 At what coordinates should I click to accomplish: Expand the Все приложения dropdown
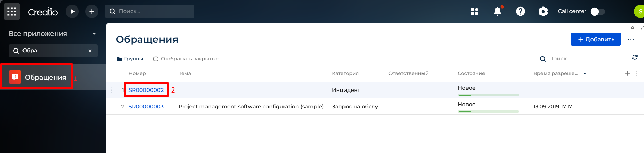click(94, 34)
